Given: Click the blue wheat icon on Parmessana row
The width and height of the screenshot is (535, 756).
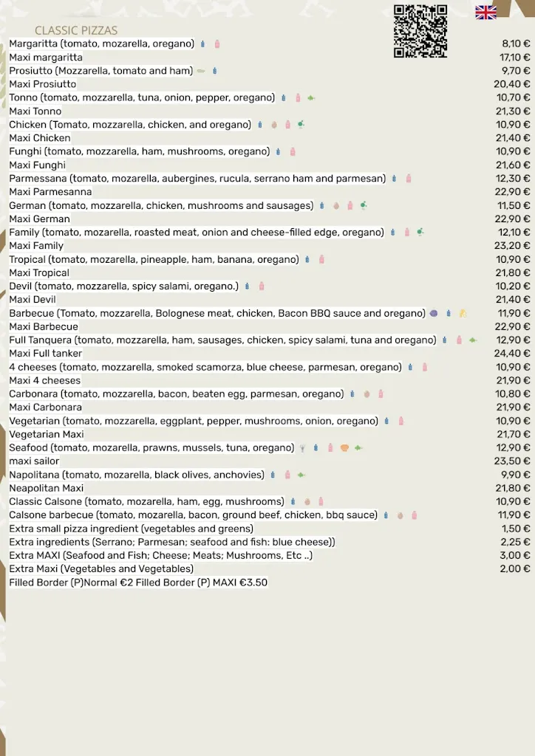Looking at the screenshot, I should [394, 179].
